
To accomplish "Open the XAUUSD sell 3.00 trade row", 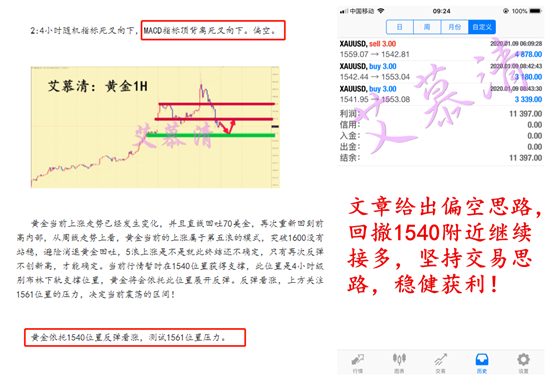I will coord(441,49).
